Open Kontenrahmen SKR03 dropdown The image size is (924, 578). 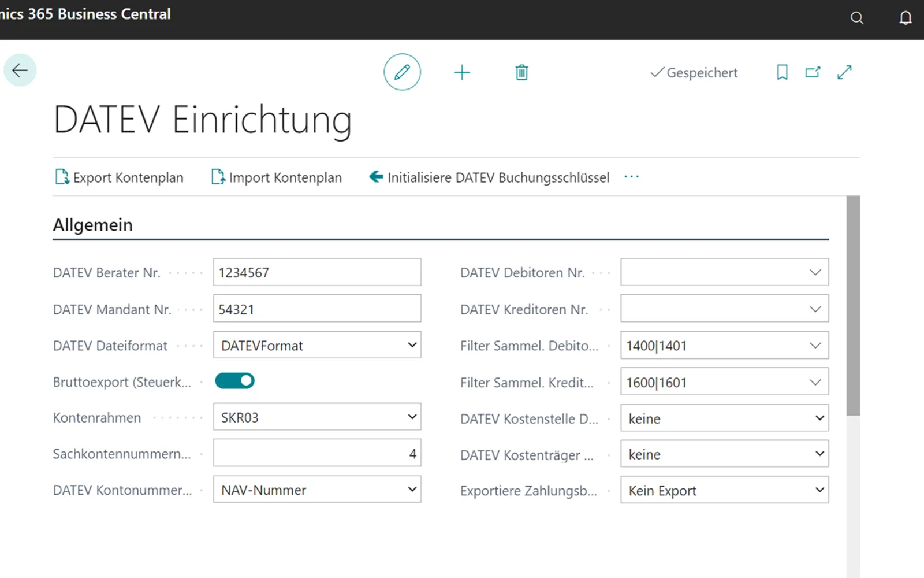[317, 417]
